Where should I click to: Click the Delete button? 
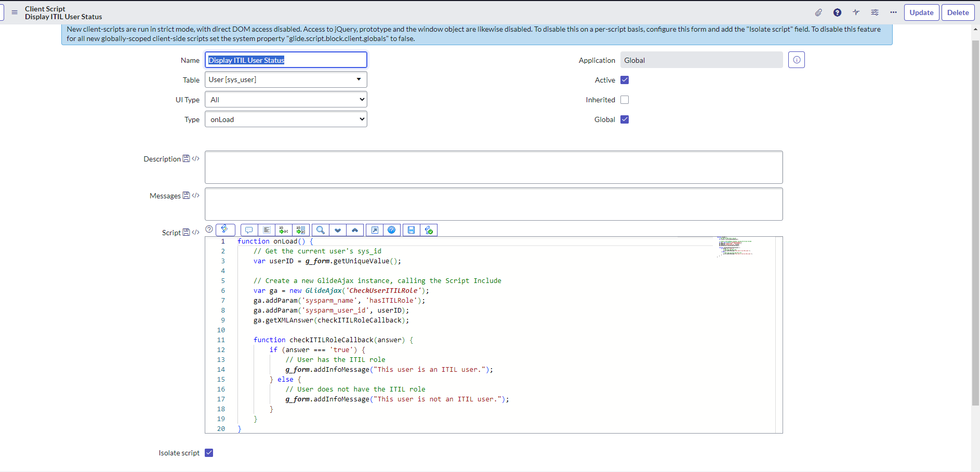pyautogui.click(x=958, y=12)
